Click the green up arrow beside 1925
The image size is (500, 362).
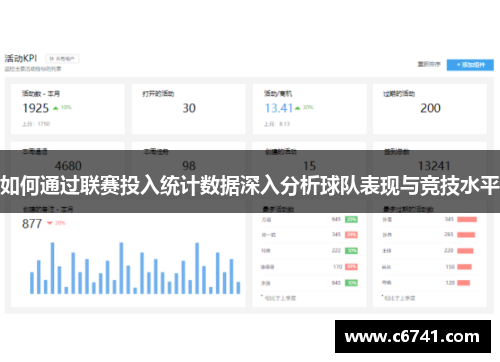(56, 108)
